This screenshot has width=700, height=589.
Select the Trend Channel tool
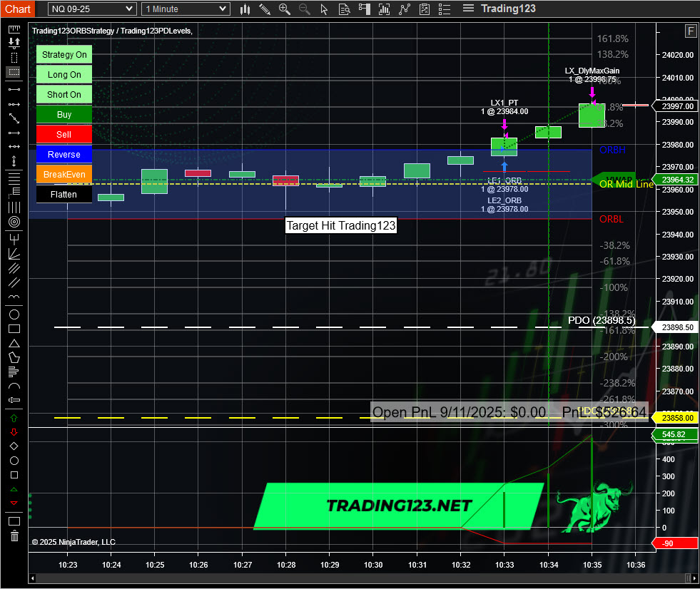coord(14,282)
